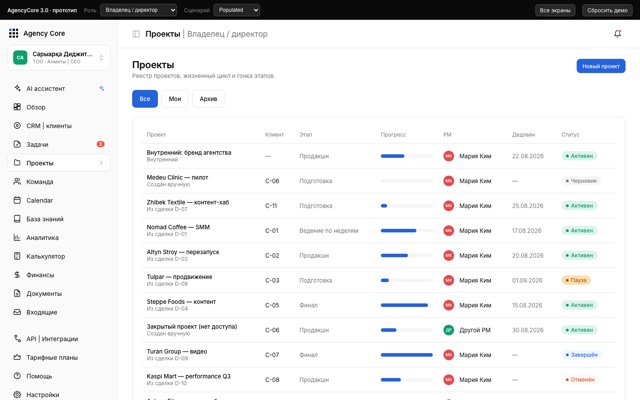Open notifications bell icon
The width and height of the screenshot is (640, 400).
pos(618,34)
